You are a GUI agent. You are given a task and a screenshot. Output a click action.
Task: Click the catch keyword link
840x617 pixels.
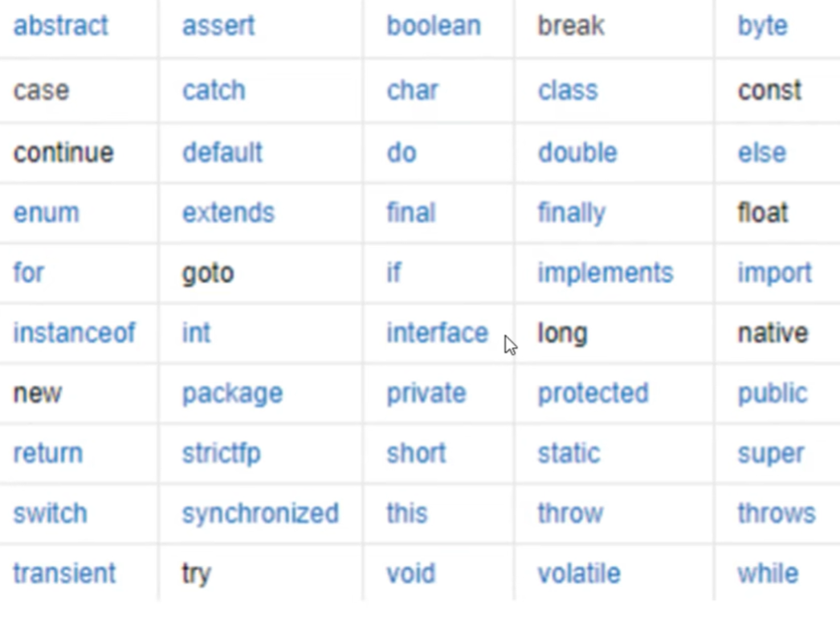(x=214, y=90)
